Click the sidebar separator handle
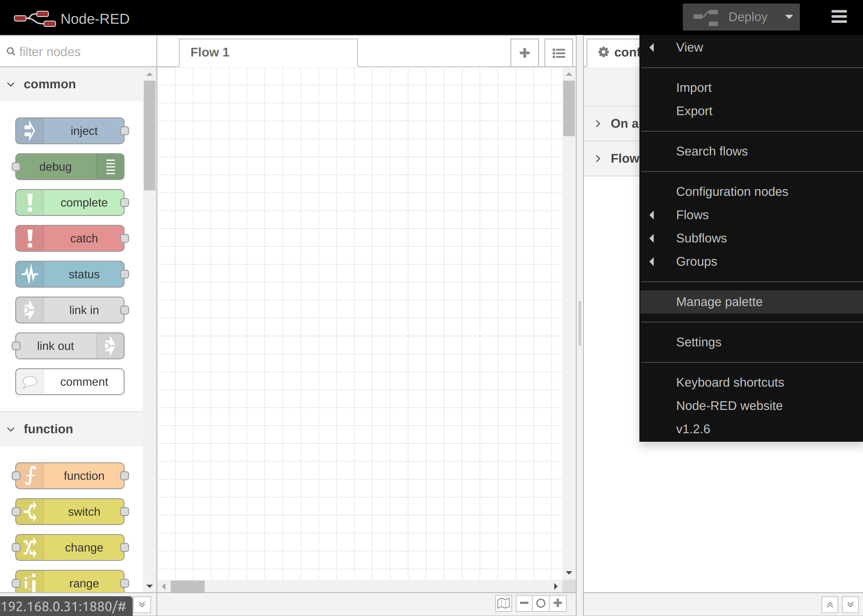The height and width of the screenshot is (616, 863). [580, 323]
